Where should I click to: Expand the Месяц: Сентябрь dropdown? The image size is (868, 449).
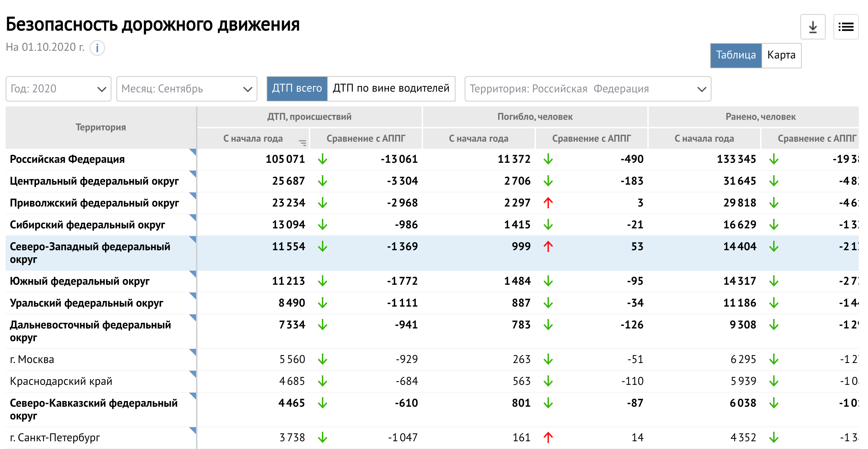click(x=187, y=89)
